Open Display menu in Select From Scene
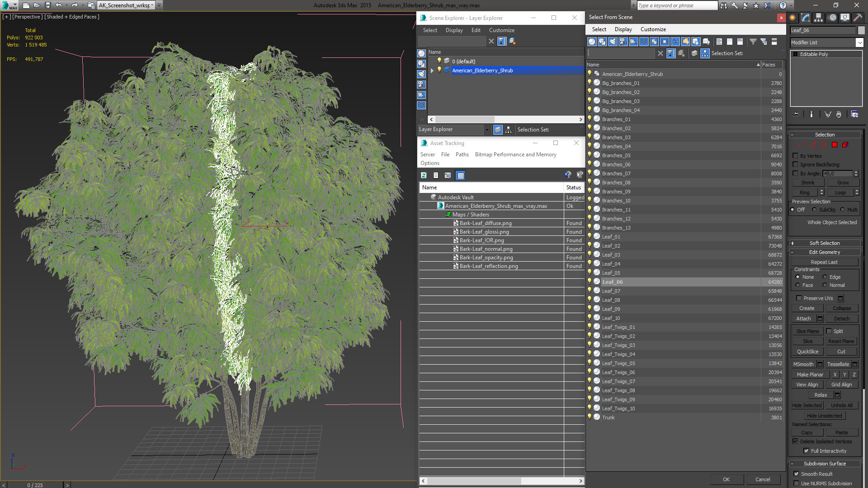868x488 pixels. [623, 29]
